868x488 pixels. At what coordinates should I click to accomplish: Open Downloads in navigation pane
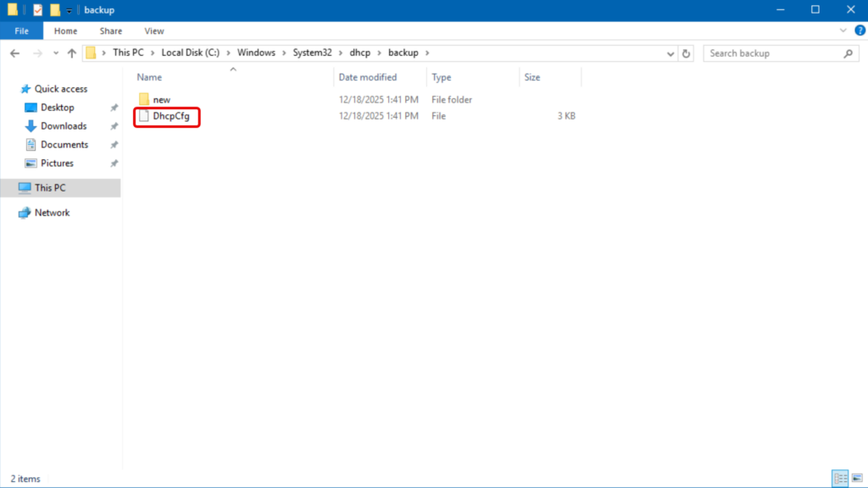point(64,126)
